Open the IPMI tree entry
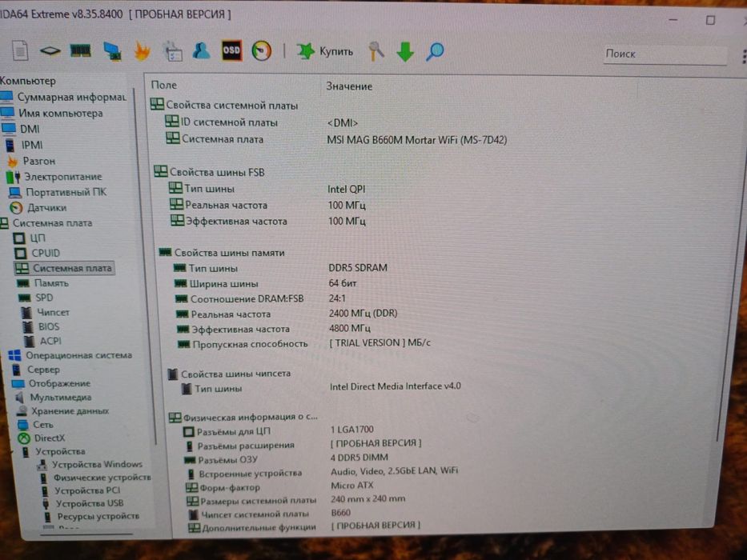 coord(24,145)
